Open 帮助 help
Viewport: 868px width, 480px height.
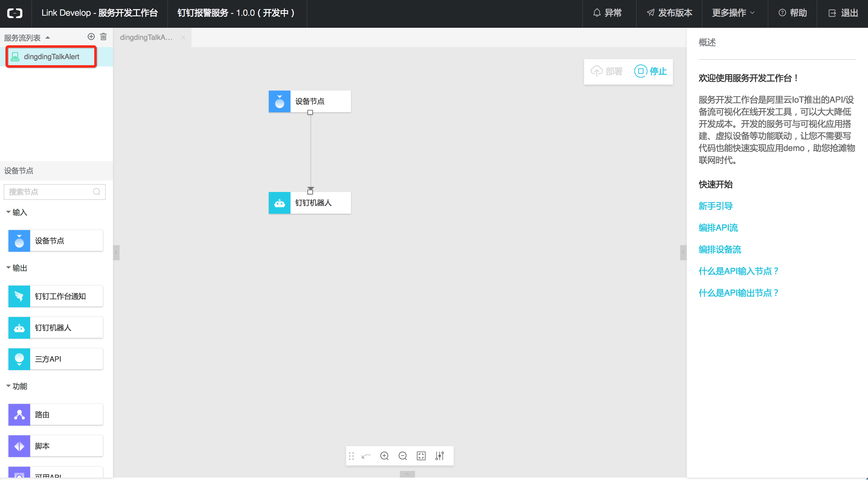tap(792, 13)
